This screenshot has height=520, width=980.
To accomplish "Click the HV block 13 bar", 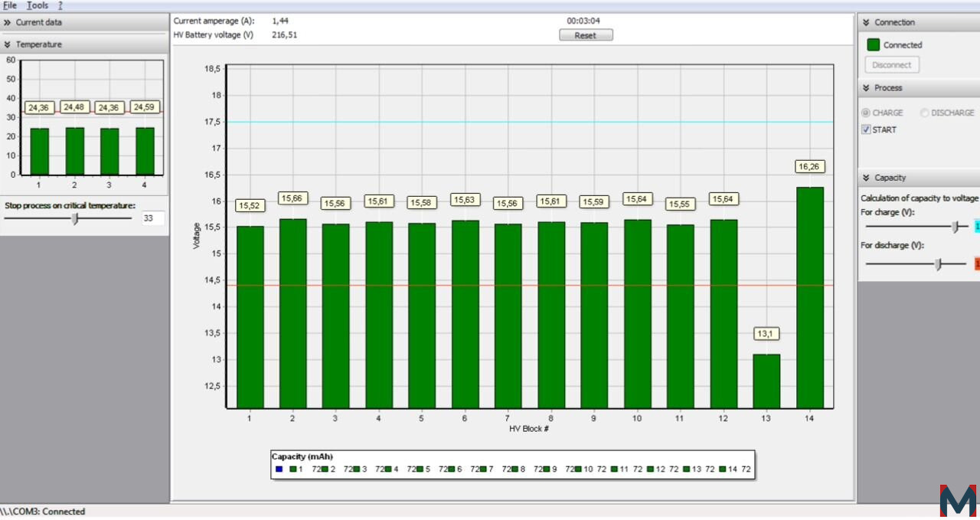I will 766,381.
